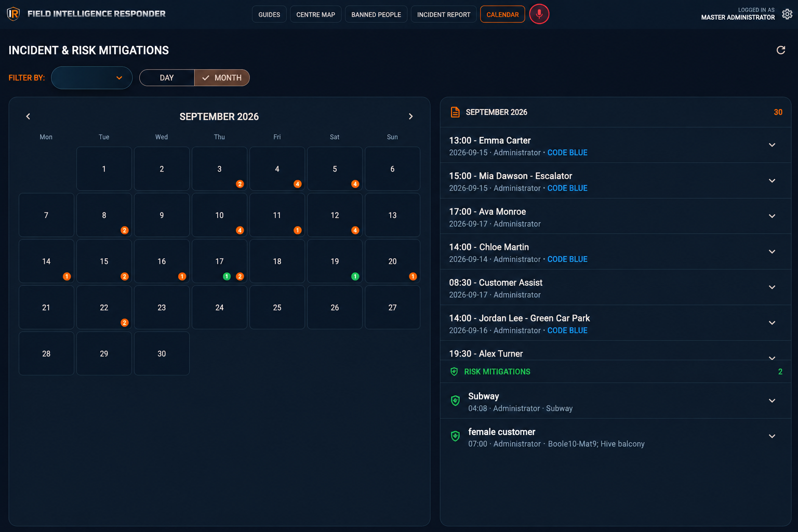
Task: Select September 30 on the calendar
Action: pos(162,354)
